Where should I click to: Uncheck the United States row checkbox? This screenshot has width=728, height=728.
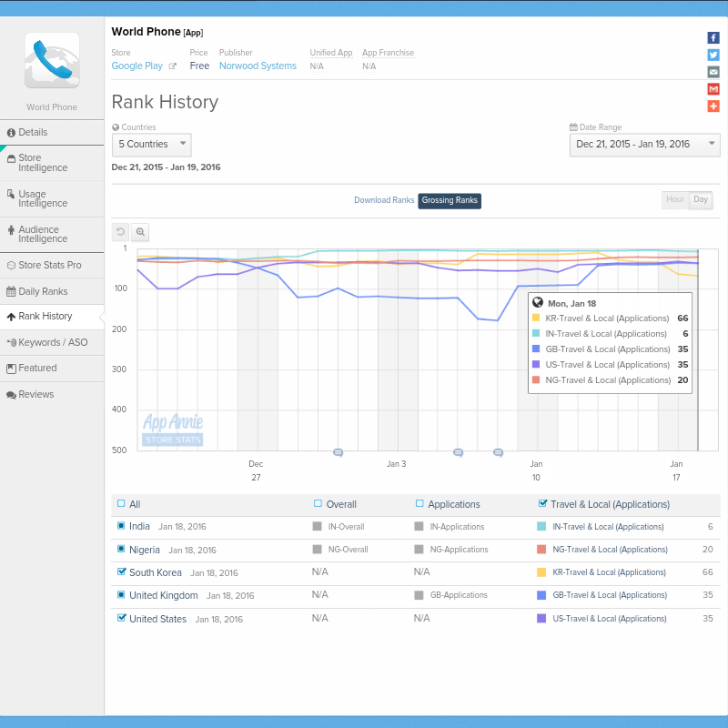pyautogui.click(x=122, y=618)
